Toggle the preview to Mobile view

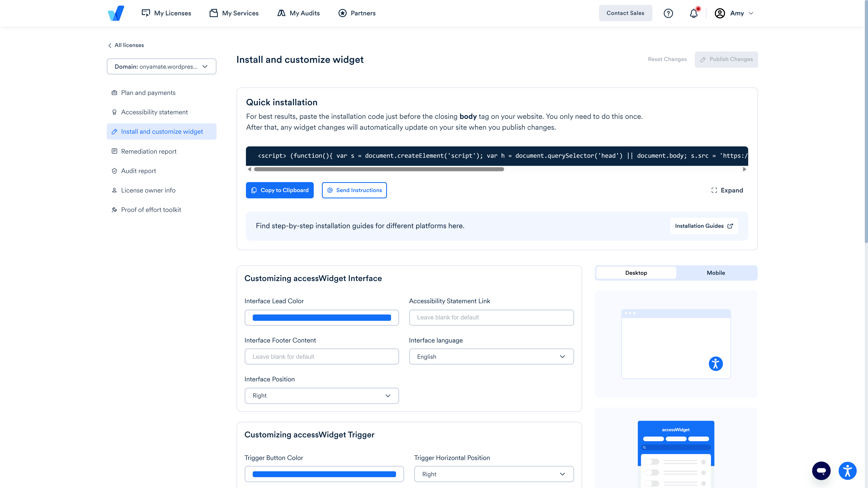(x=716, y=273)
